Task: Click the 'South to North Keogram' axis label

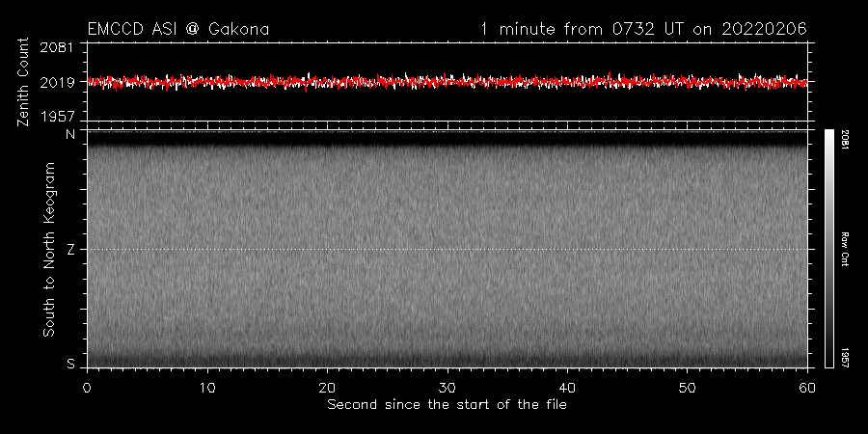Action: pyautogui.click(x=49, y=249)
